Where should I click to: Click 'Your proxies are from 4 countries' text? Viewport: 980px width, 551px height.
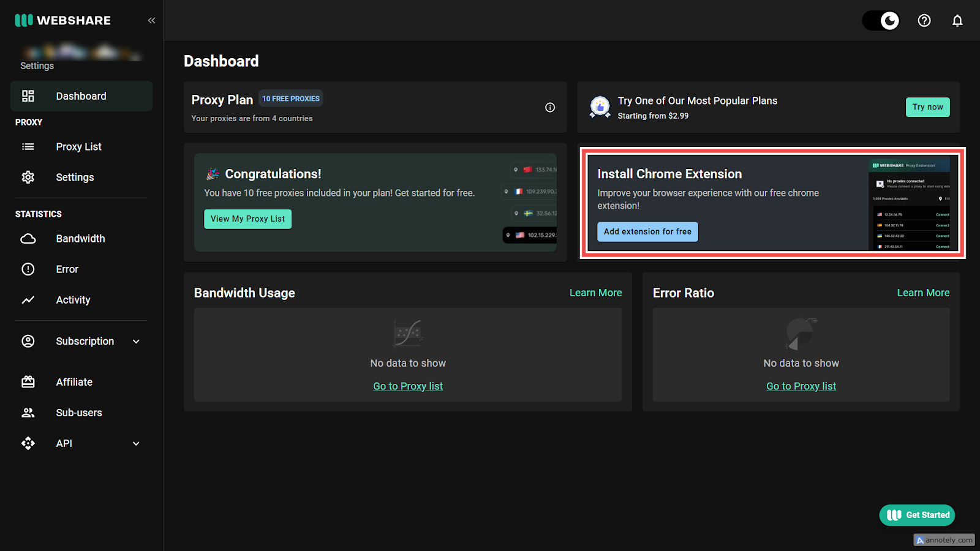click(x=252, y=119)
